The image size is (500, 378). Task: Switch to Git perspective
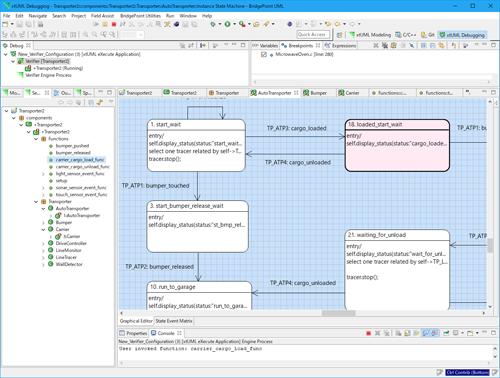[428, 35]
